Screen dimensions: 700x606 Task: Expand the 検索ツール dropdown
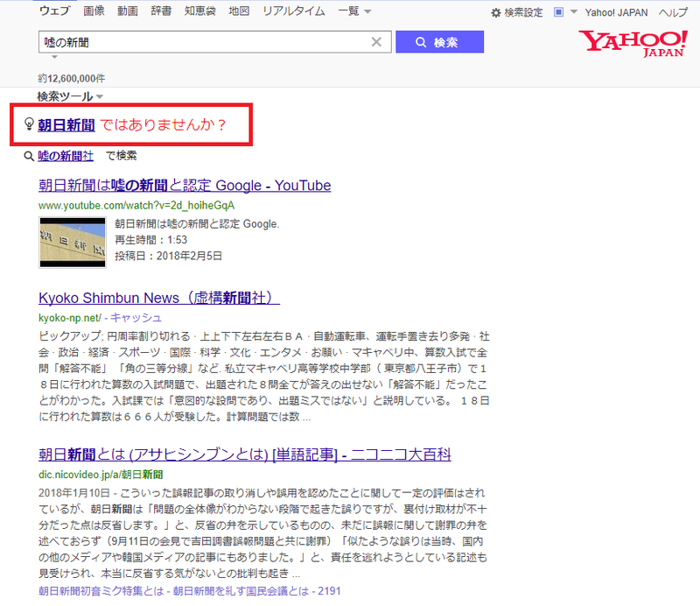coord(70,96)
